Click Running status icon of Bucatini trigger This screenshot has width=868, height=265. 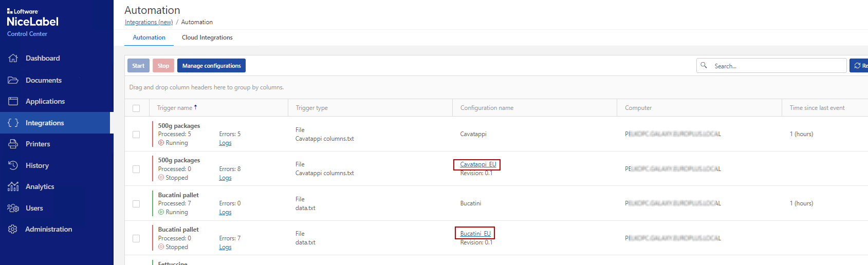coord(161,212)
